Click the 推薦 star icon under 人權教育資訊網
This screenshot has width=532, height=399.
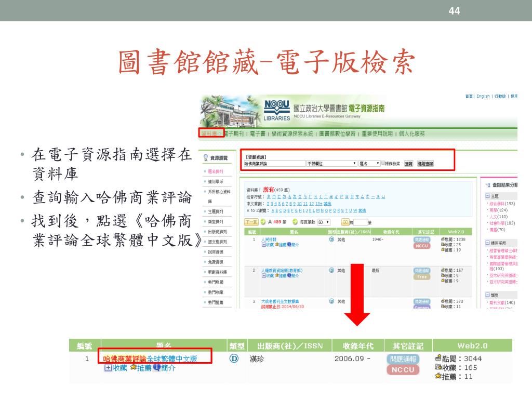pos(277,275)
